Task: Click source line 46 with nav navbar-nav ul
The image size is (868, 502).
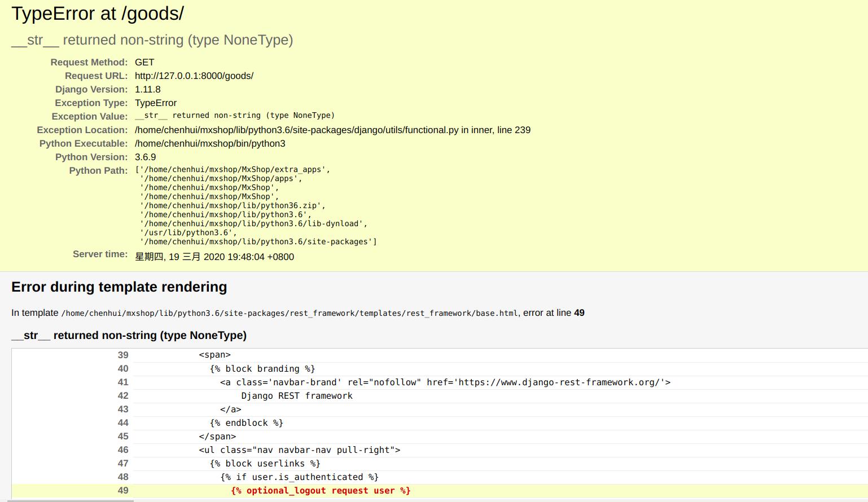Action: pyautogui.click(x=299, y=450)
